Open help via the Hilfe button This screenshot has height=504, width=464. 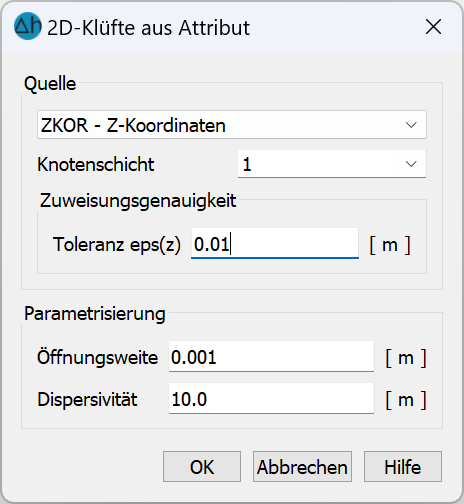pyautogui.click(x=403, y=467)
